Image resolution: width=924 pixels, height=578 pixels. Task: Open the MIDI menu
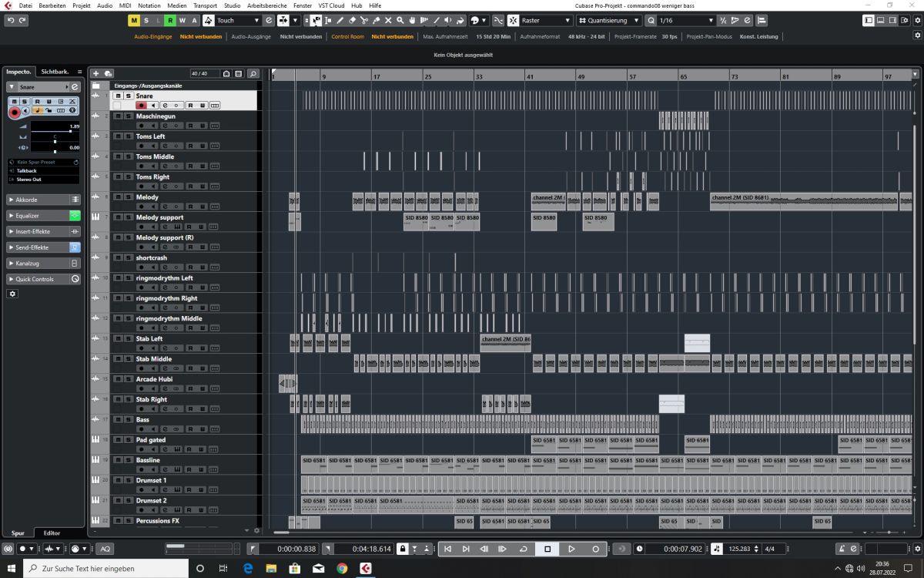(125, 5)
